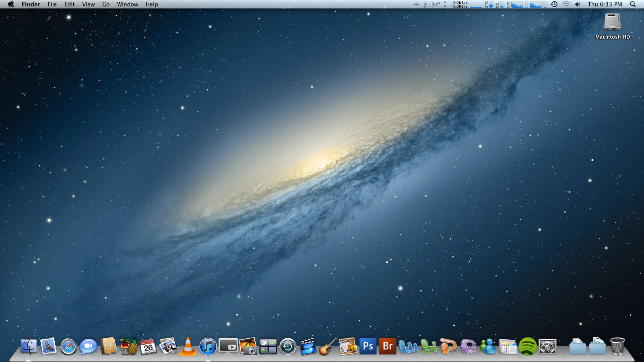Viewport: 644px width, 362px height.
Task: Open Microsoft PowerPoint P icon
Action: [x=448, y=346]
